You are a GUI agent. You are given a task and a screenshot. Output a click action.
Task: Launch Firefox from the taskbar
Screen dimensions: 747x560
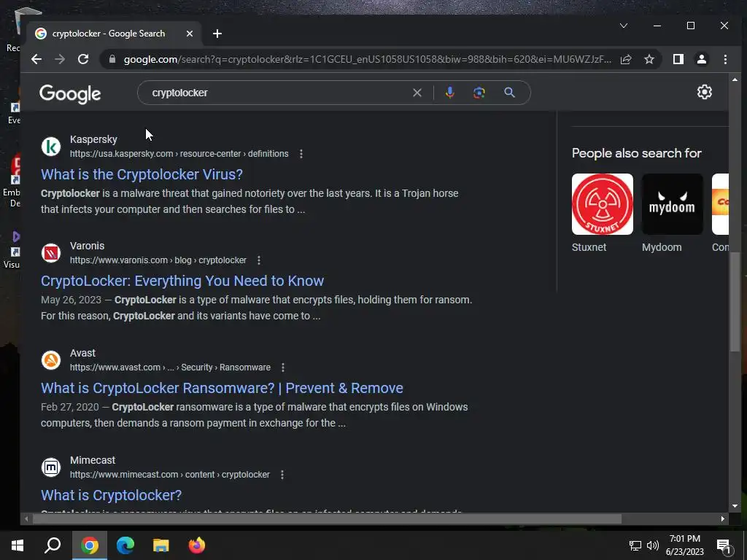pos(197,545)
